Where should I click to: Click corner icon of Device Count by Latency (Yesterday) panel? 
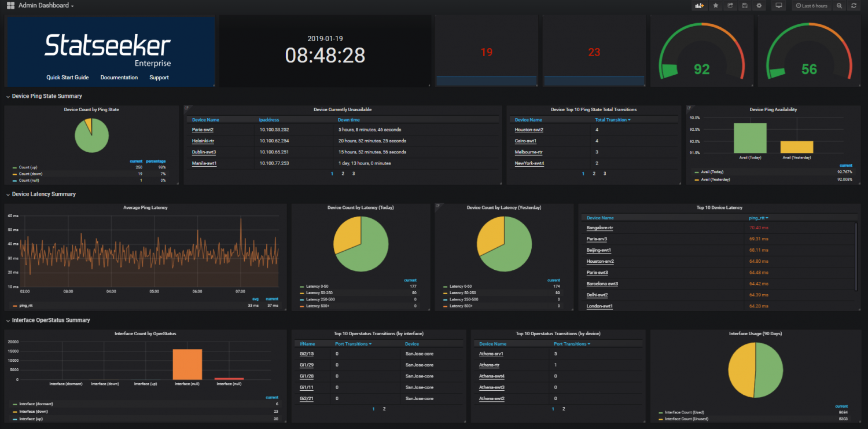[x=437, y=206]
